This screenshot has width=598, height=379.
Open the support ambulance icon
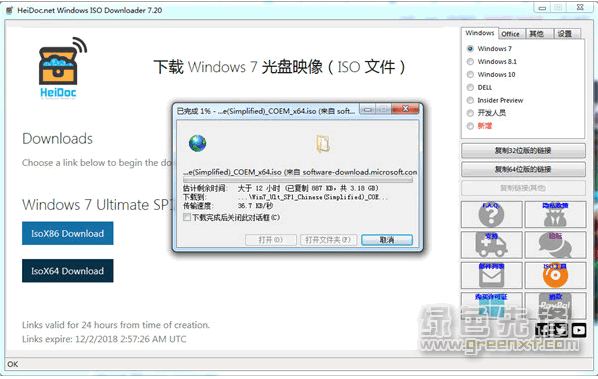(491, 245)
